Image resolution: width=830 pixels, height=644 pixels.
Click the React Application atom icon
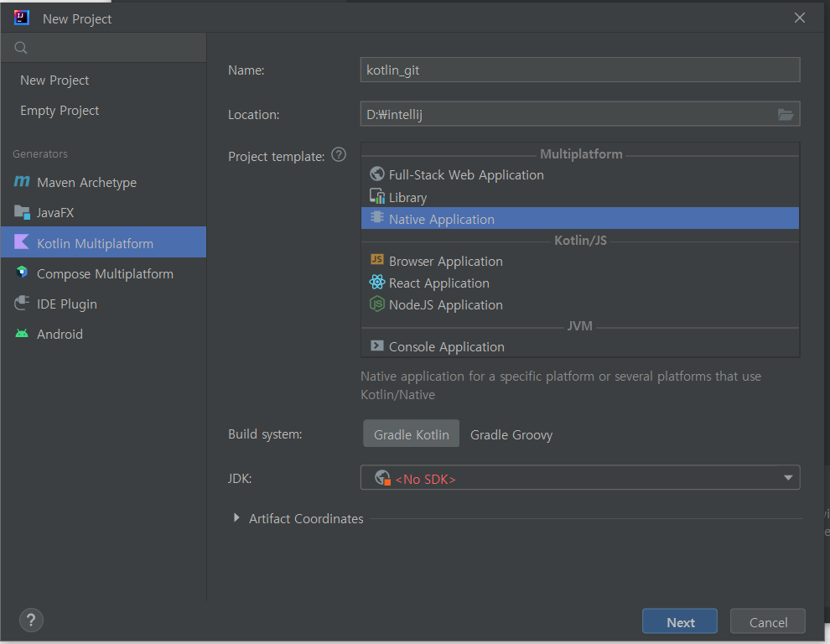click(377, 282)
